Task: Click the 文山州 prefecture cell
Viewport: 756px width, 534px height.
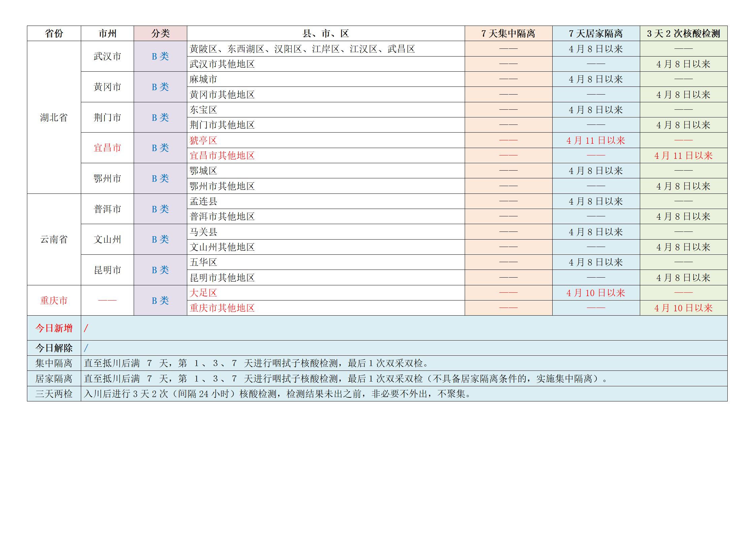Action: (107, 239)
